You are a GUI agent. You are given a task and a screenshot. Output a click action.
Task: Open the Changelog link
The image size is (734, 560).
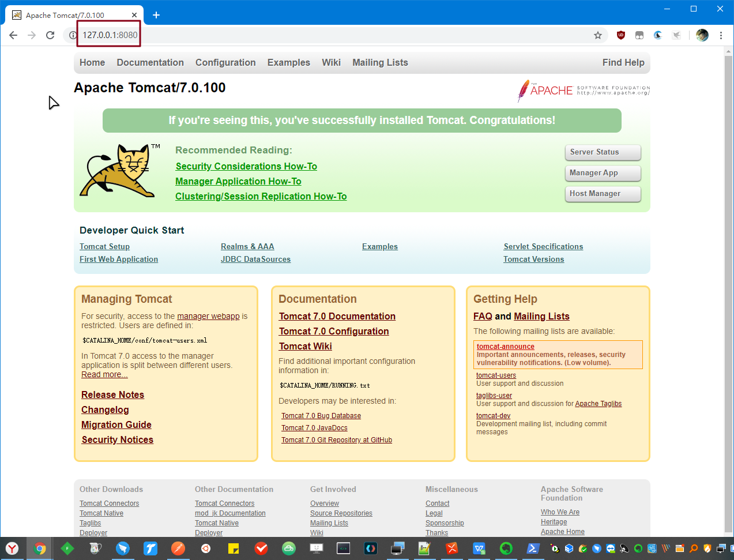pos(105,410)
